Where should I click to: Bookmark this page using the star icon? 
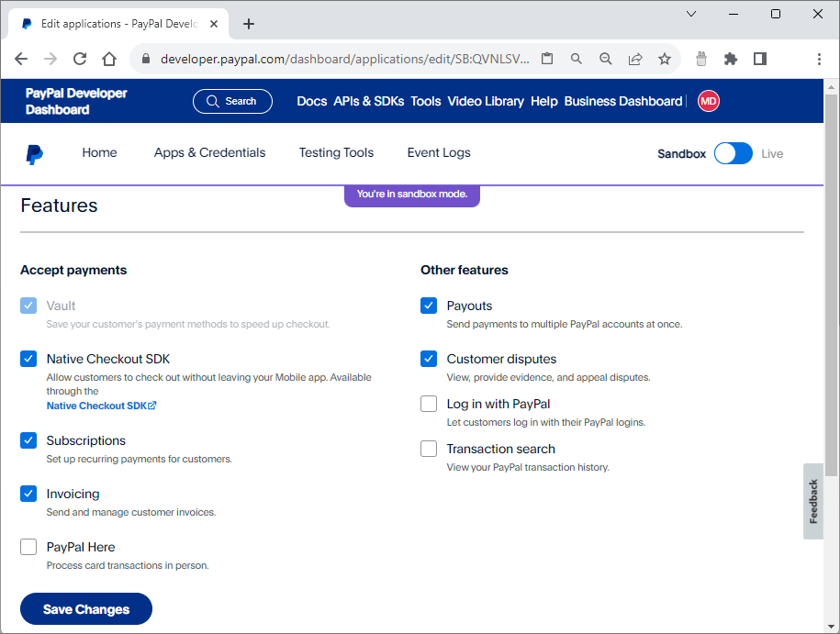tap(664, 58)
